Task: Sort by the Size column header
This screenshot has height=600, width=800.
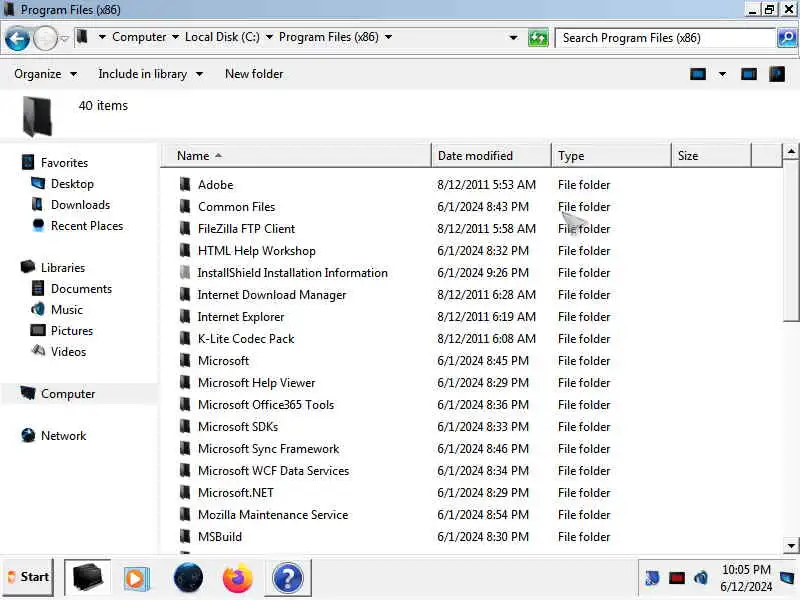Action: (x=711, y=156)
